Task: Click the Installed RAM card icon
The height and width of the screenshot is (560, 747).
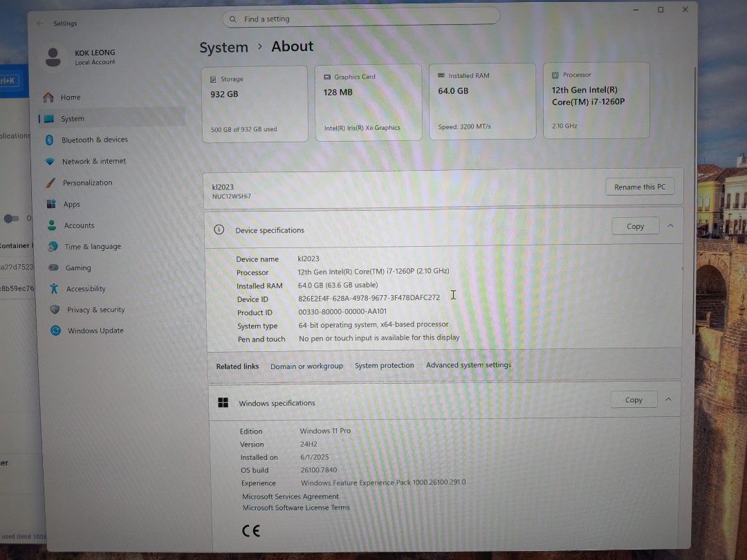Action: tap(441, 76)
